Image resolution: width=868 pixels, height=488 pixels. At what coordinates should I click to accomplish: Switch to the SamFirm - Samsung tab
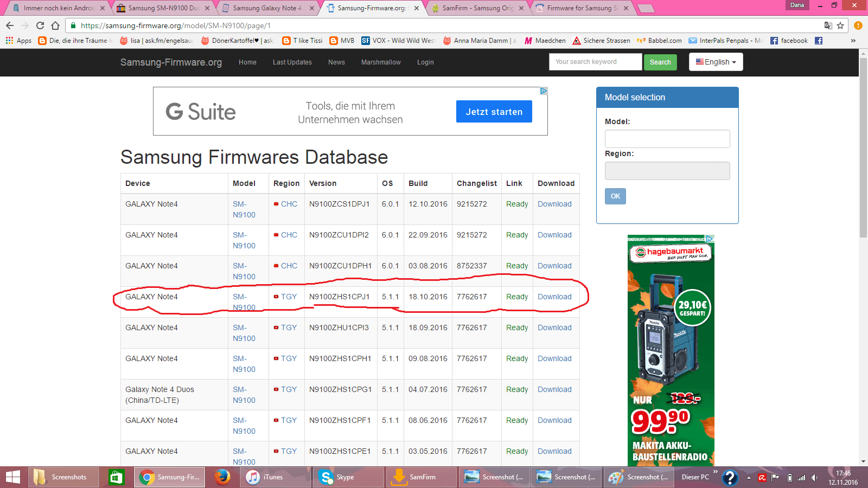click(x=478, y=8)
